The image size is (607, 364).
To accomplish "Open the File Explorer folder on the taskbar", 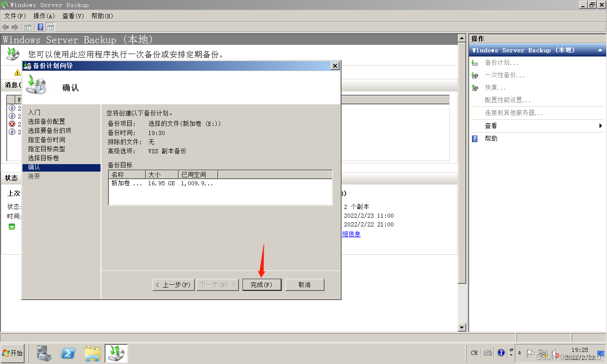I will (x=92, y=353).
